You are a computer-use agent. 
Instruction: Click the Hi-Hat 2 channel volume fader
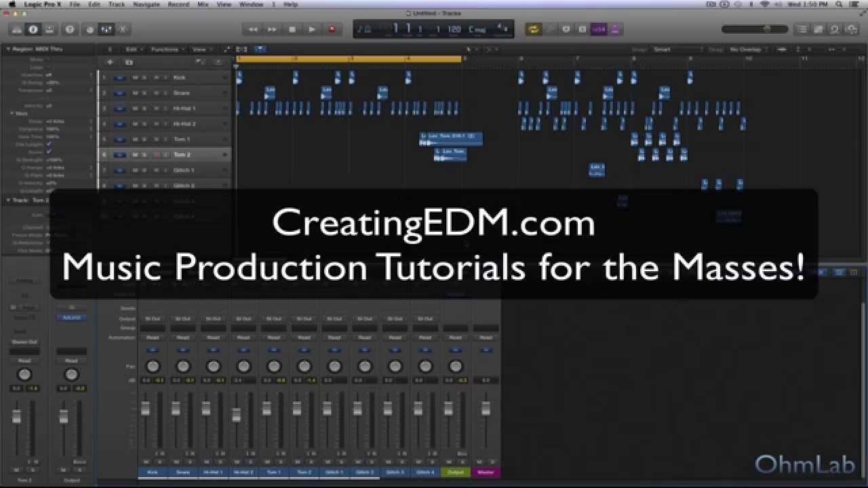pos(236,414)
